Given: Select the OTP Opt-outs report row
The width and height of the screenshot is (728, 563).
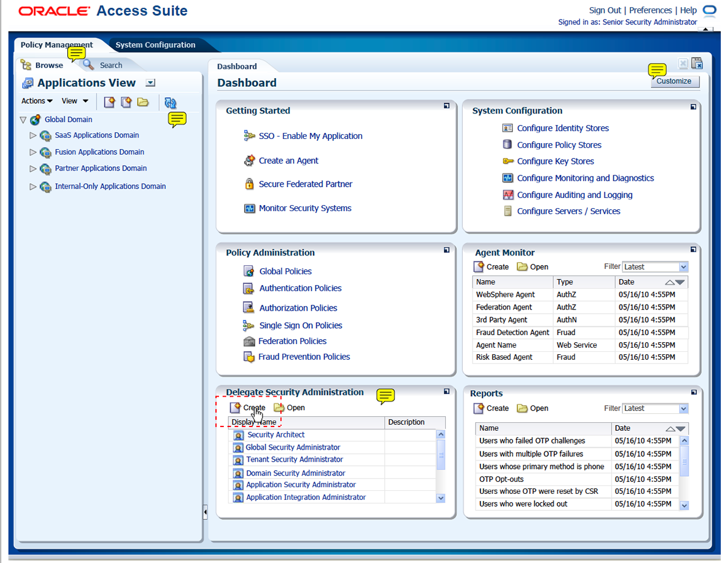Looking at the screenshot, I should point(577,479).
